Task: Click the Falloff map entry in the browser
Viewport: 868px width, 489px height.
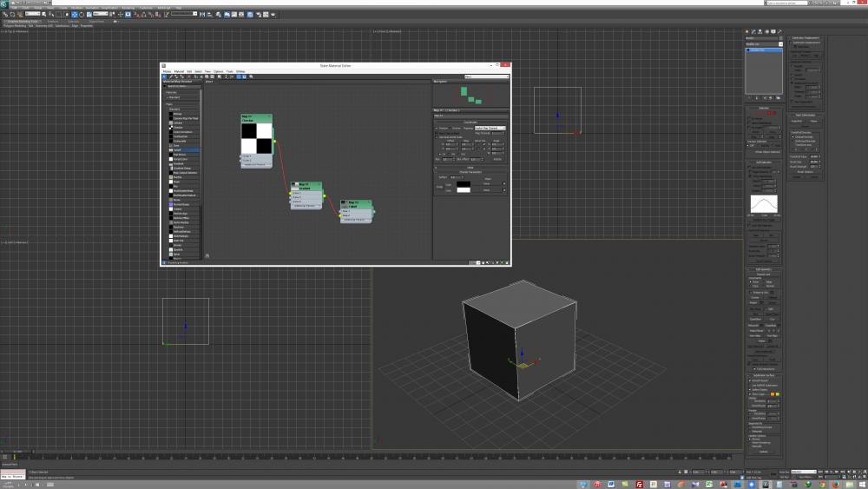Action: pos(177,150)
